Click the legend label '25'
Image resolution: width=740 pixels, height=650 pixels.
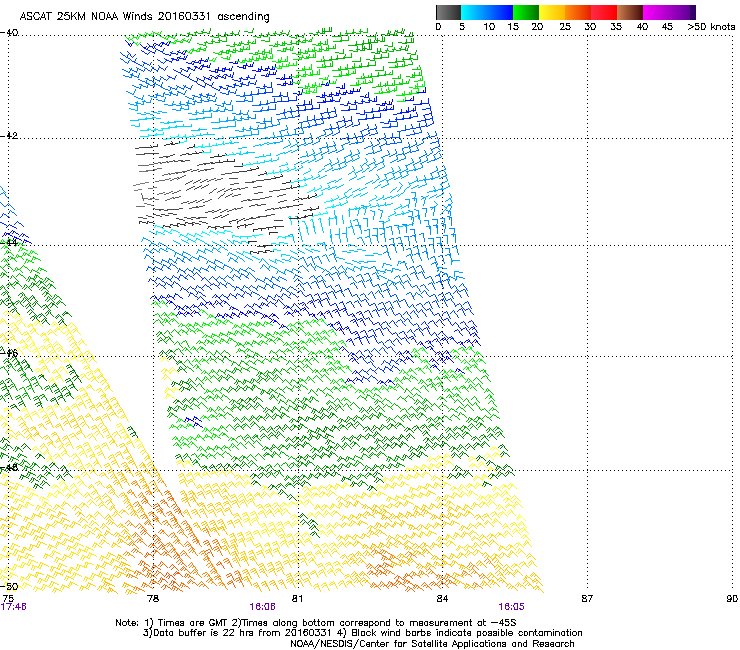[565, 27]
